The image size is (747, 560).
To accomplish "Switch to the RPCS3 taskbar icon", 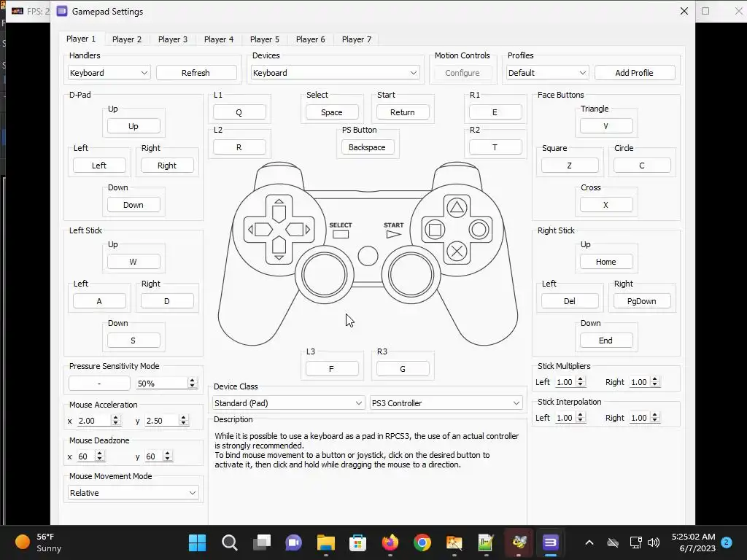I will pos(550,542).
